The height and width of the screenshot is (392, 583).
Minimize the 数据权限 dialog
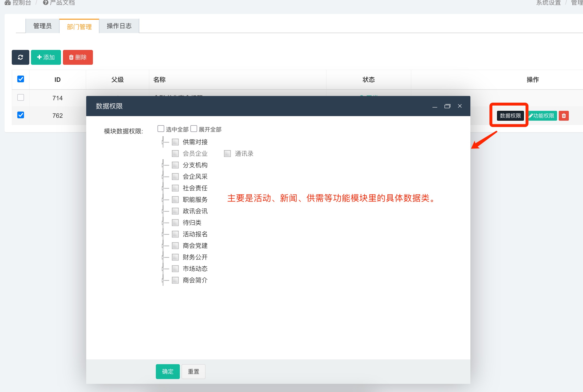pyautogui.click(x=435, y=106)
